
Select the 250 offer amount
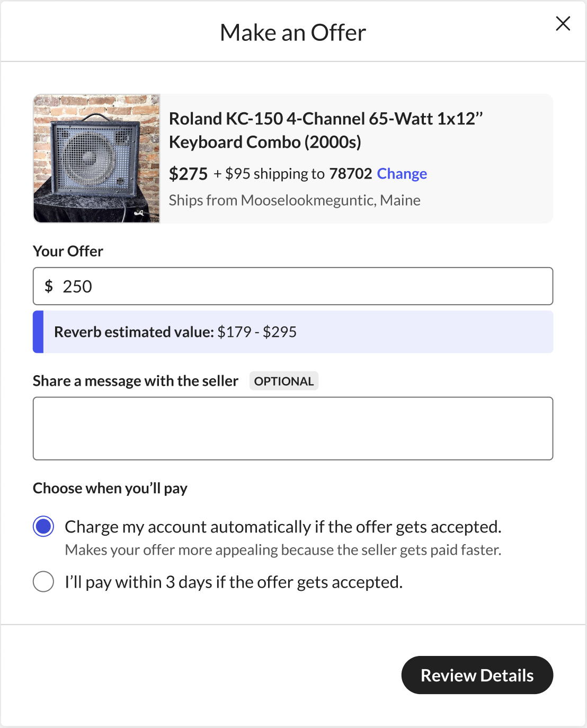coord(78,286)
